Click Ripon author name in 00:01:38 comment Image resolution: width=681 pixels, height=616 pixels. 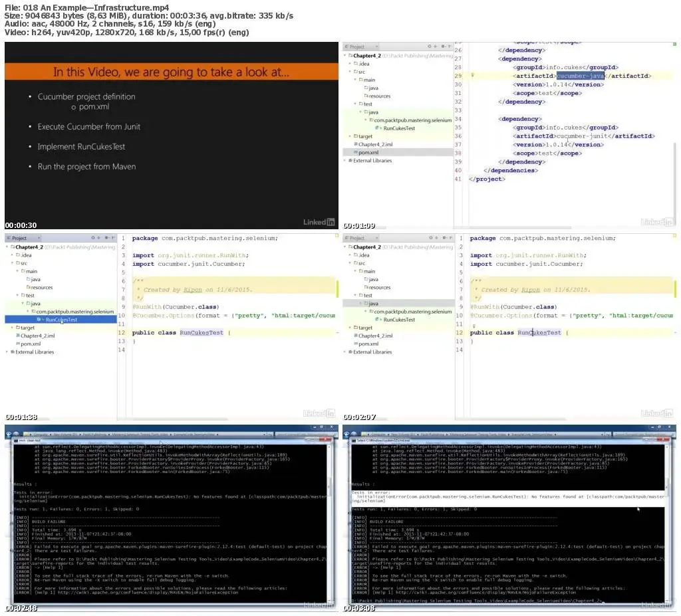pos(193,290)
